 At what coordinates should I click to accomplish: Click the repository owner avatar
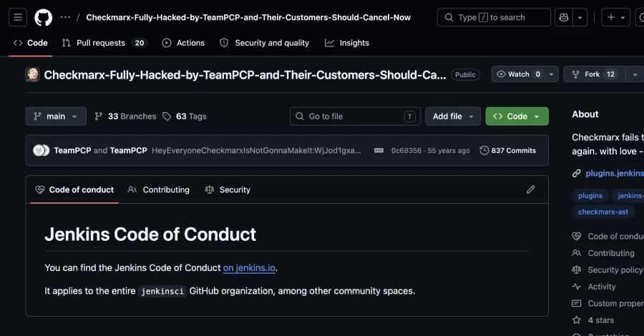coord(32,74)
